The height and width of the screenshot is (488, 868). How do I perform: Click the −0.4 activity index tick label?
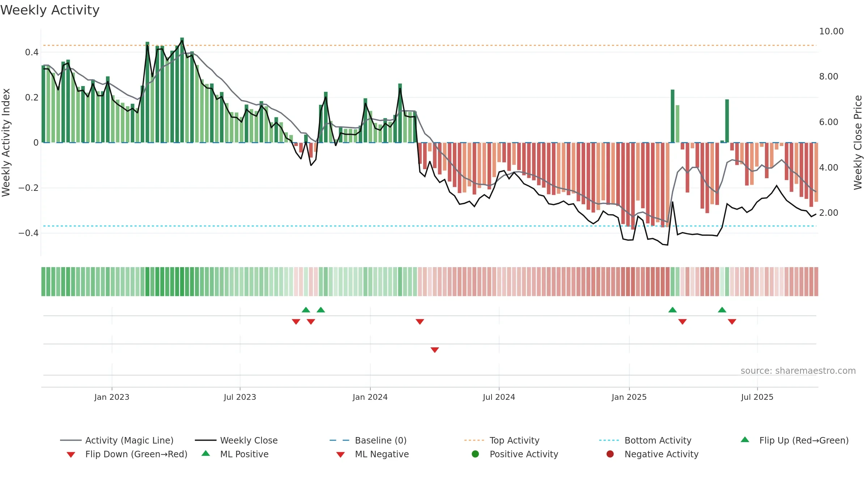pyautogui.click(x=28, y=233)
